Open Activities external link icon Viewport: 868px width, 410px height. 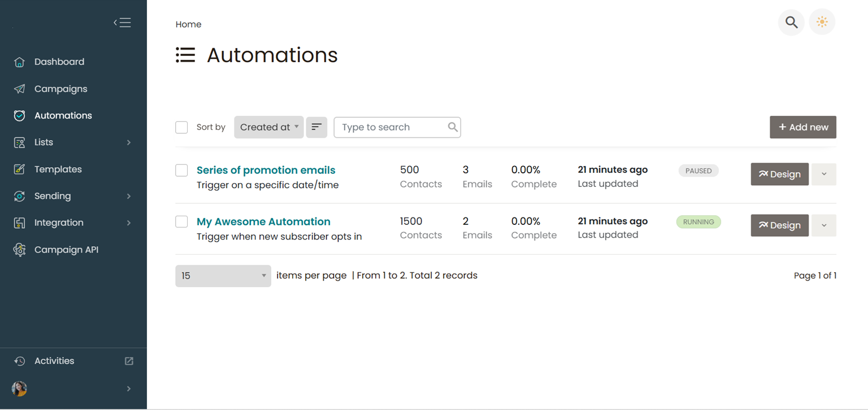(129, 361)
